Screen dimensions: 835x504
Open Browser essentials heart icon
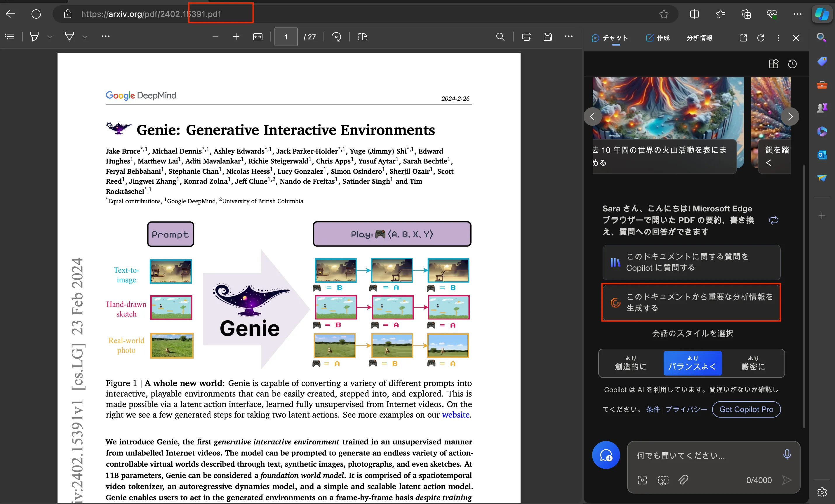tap(772, 14)
